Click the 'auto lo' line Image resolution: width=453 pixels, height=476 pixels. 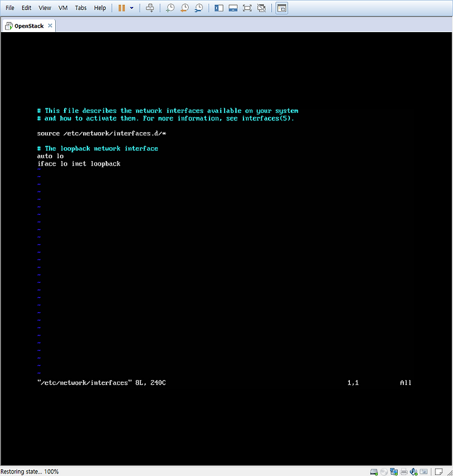(x=50, y=156)
